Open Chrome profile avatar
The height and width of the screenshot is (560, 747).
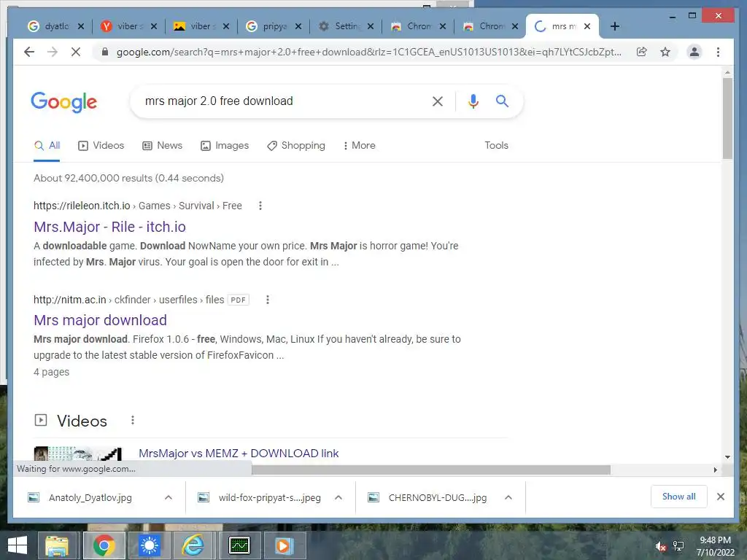(694, 52)
